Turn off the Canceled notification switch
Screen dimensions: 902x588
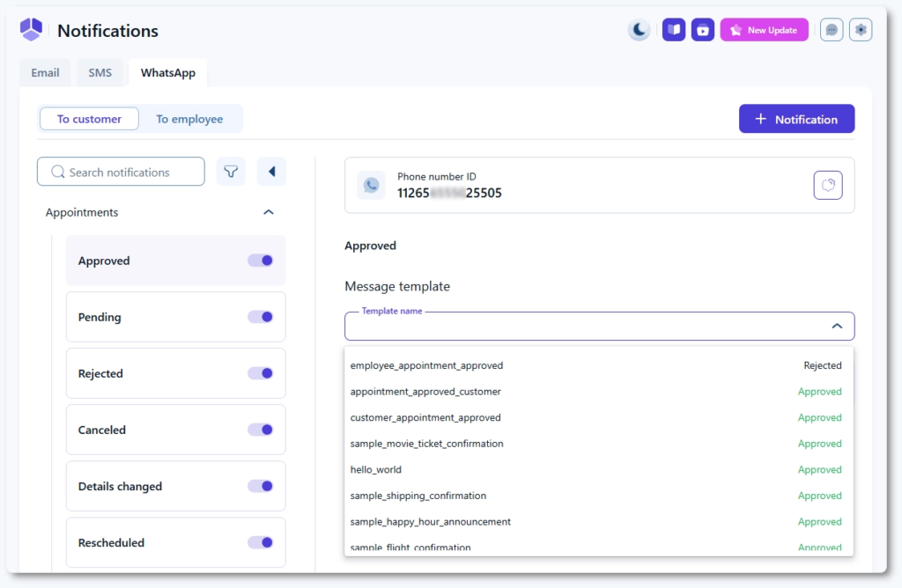tap(261, 430)
